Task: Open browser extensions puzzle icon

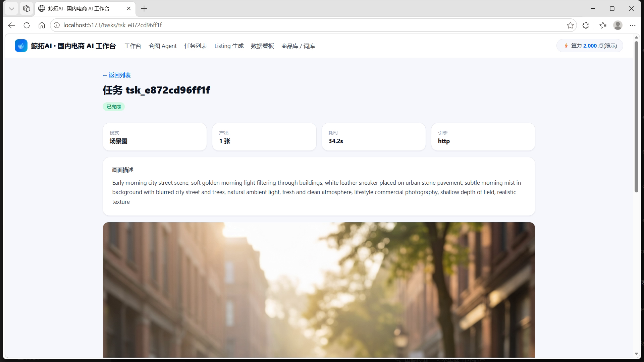Action: point(586,25)
